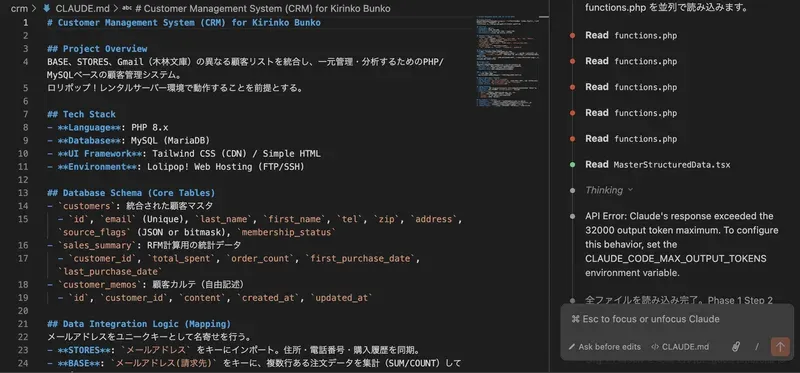Click line number 21 in the gutter
Viewport: 800px width, 373px height.
click(23, 324)
